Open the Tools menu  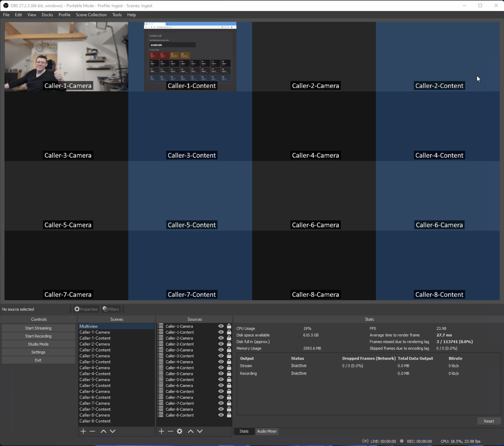(x=117, y=15)
